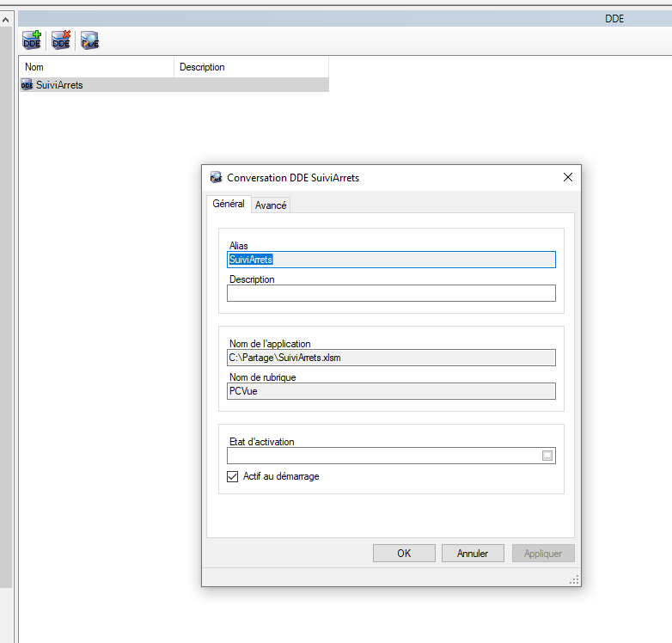Sort by the Nom column header
The image size is (672, 643).
(x=97, y=67)
